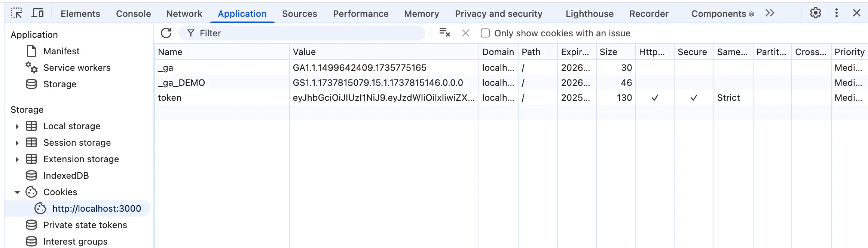The image size is (868, 248).
Task: Sort by the Domain column header
Action: coord(498,52)
